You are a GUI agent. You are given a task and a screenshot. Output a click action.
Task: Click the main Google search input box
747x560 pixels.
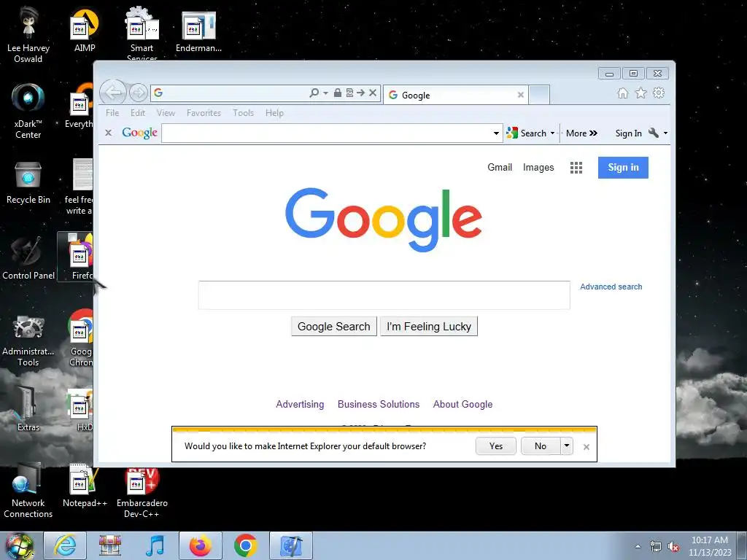click(x=384, y=295)
